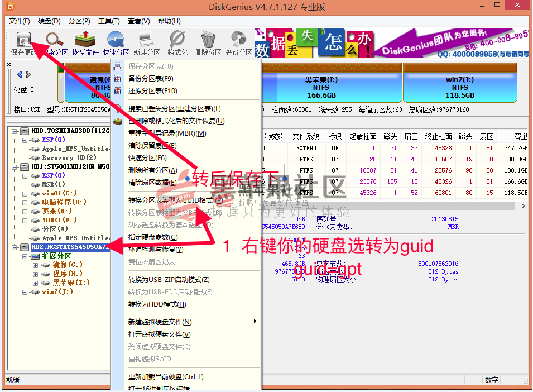Select YOUXI(F:) in the disk tree
Screen dimensions: 533x392
[60, 220]
